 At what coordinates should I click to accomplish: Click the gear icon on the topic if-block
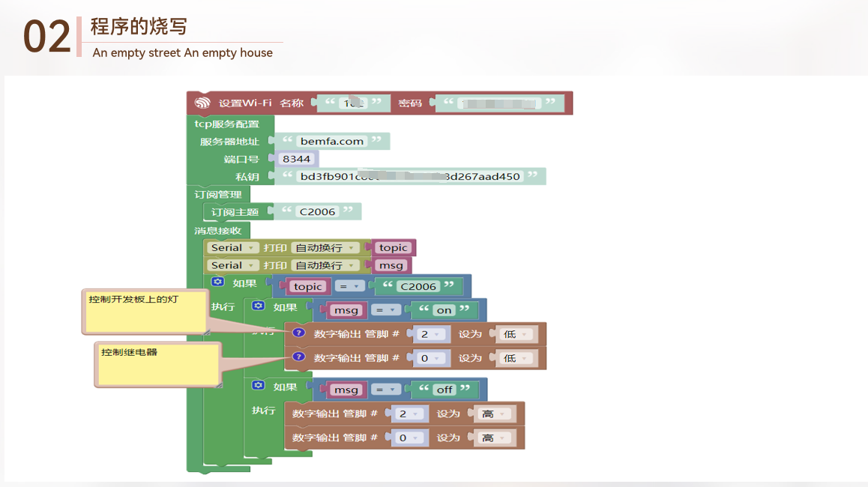coord(217,282)
